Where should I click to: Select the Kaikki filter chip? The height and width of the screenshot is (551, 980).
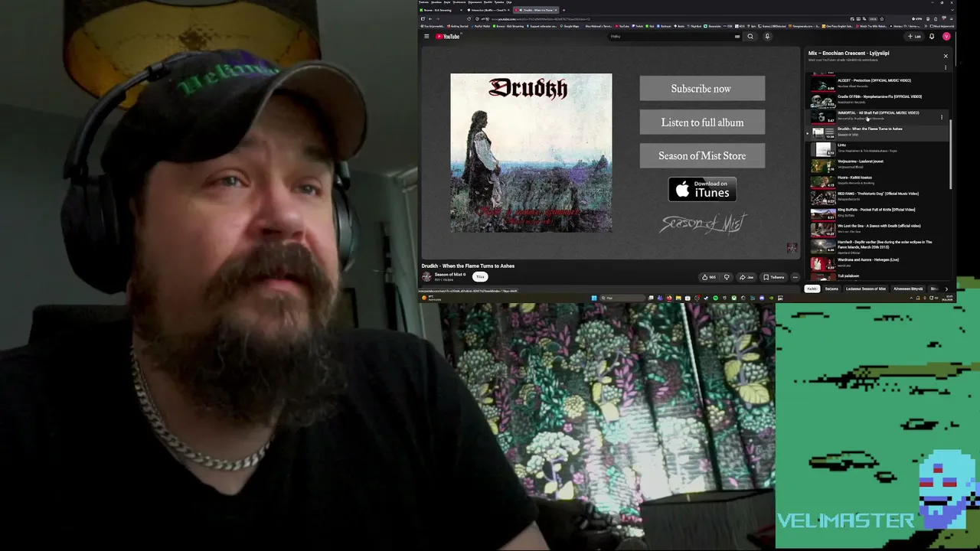pyautogui.click(x=812, y=289)
